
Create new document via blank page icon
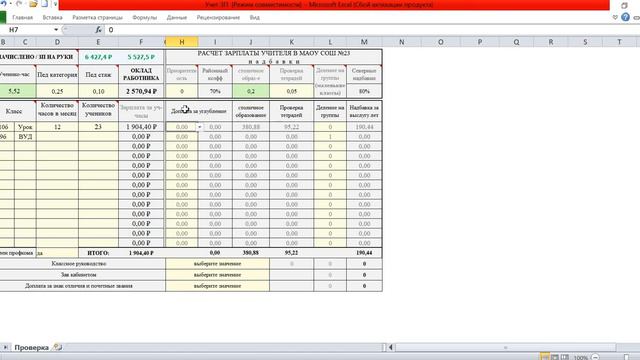[44, 4]
